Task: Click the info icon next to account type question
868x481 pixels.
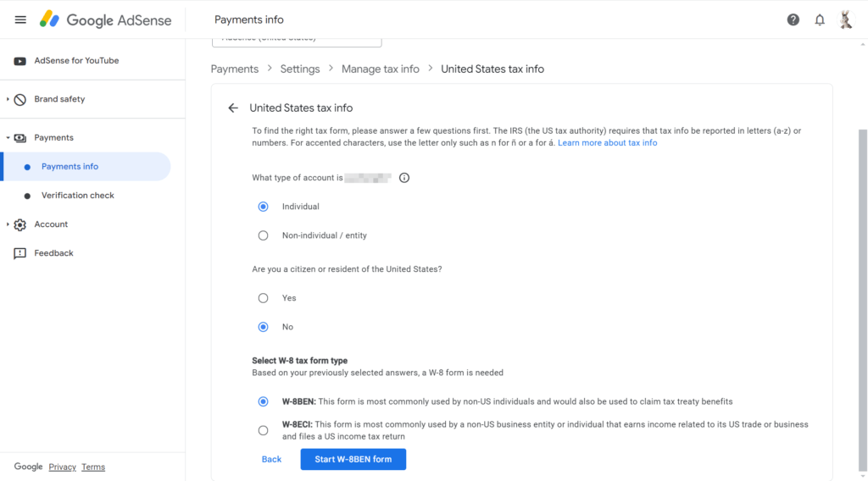Action: pyautogui.click(x=404, y=178)
